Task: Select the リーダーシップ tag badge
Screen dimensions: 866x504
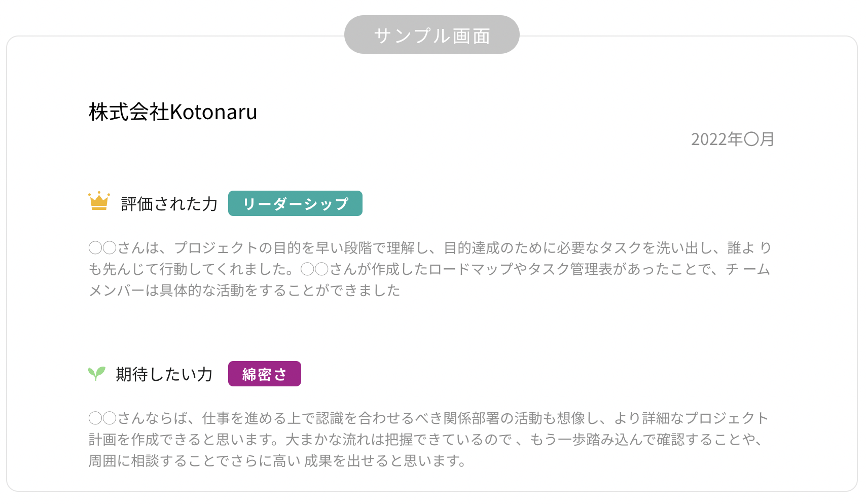Action: (x=295, y=203)
